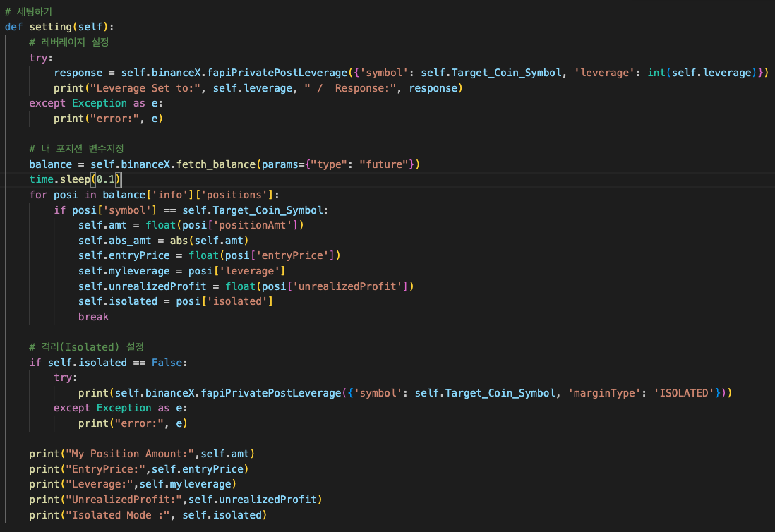
Task: Click the 'self.unrealizedProfit' assignment line
Action: [246, 286]
